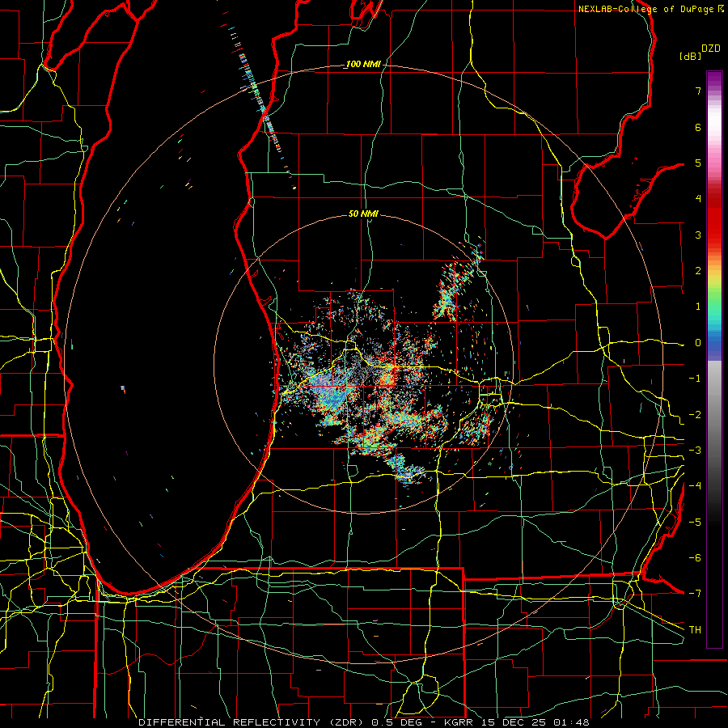Click the 2 value on color scale
The height and width of the screenshot is (728, 728).
pos(698,271)
